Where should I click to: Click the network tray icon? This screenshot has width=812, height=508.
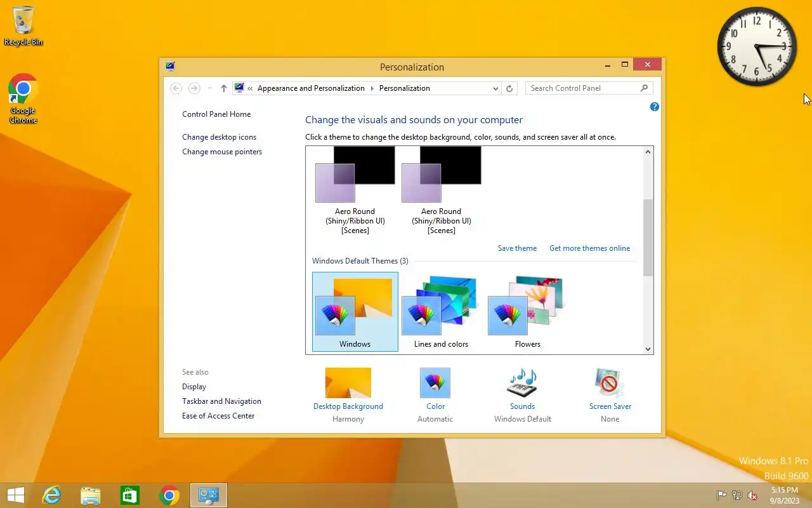737,495
